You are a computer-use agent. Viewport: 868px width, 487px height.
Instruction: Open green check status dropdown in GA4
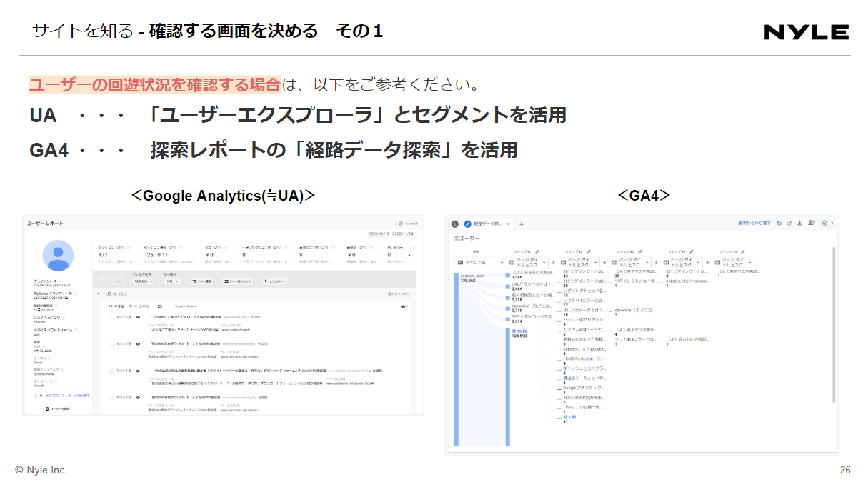tap(828, 223)
